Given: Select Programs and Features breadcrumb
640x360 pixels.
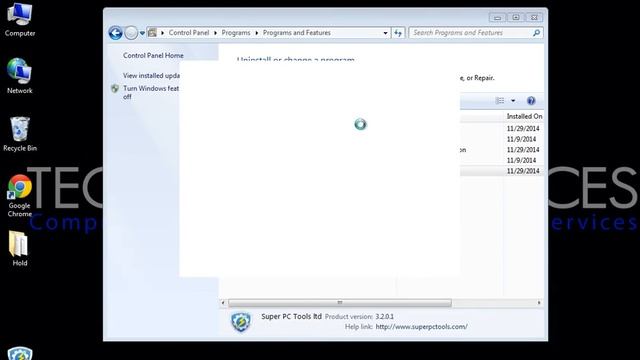Looking at the screenshot, I should point(296,33).
